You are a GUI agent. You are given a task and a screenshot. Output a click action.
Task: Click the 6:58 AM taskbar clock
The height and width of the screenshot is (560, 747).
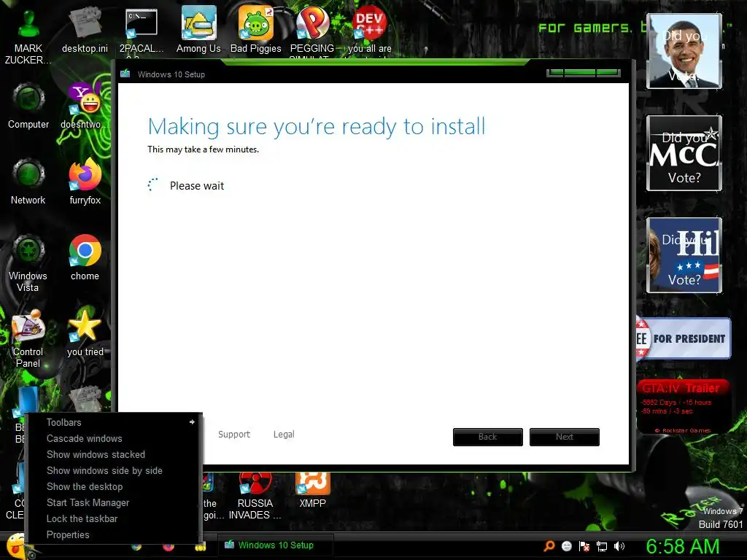683,547
